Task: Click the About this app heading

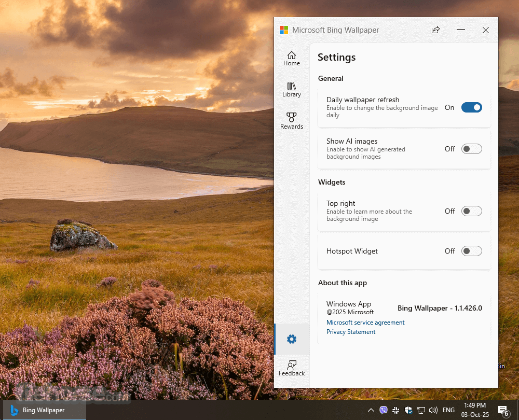Action: tap(342, 283)
